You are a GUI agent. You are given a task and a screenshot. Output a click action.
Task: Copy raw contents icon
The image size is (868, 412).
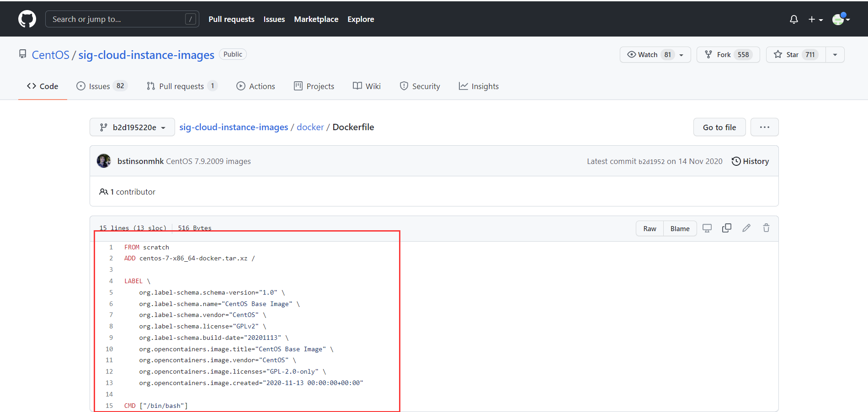[x=727, y=228]
